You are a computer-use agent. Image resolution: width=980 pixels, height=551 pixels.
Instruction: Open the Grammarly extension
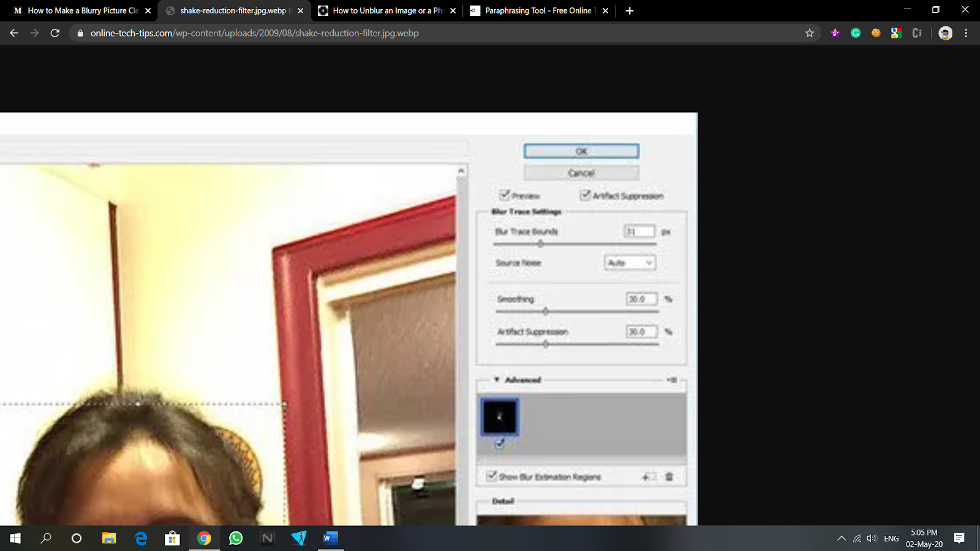[x=856, y=33]
